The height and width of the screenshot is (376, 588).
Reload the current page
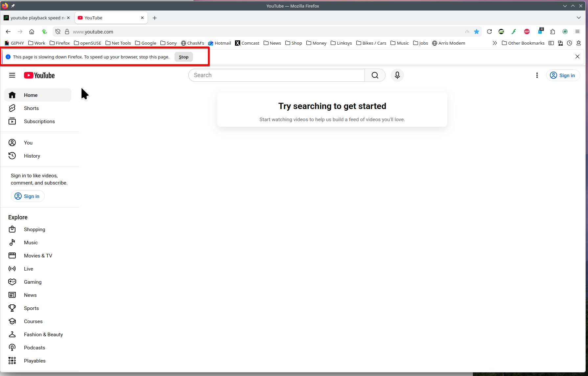click(x=489, y=32)
